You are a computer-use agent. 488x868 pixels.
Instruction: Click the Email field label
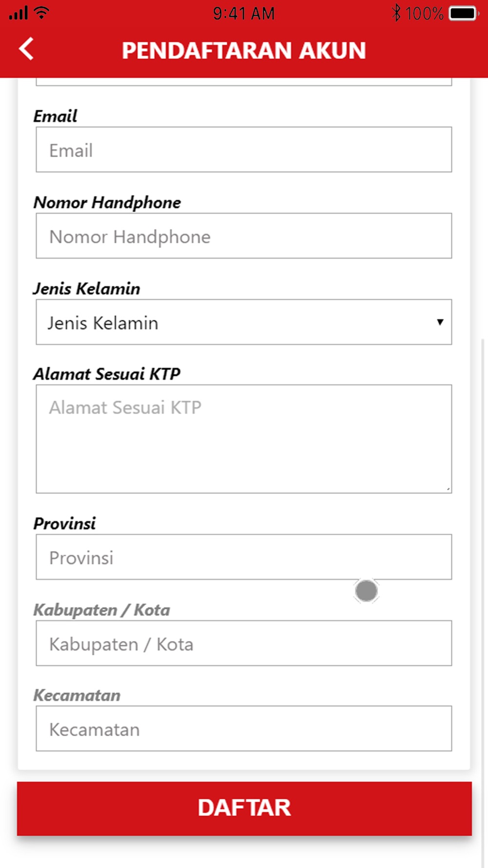(x=55, y=116)
